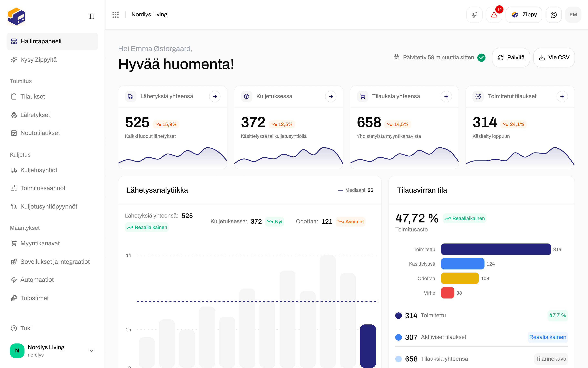Screen dimensions: 588x368
Task: Click the blue Käsittelyssä bar 124
Action: point(463,264)
